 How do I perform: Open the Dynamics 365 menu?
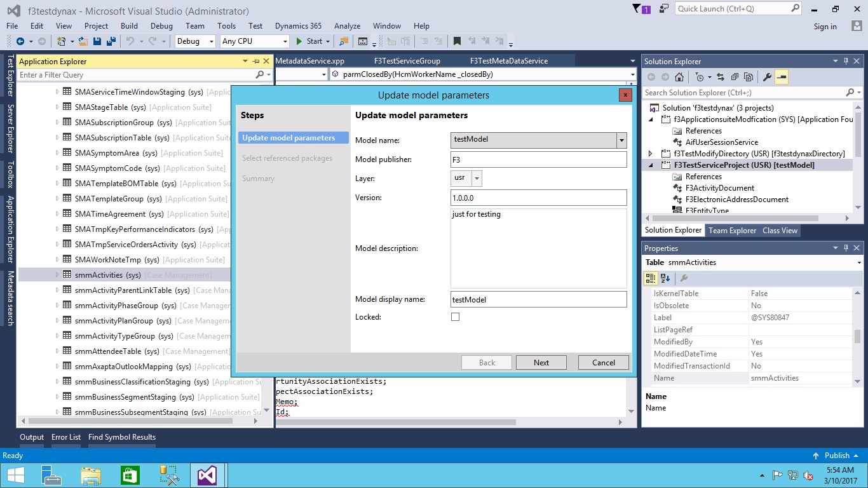click(x=298, y=26)
